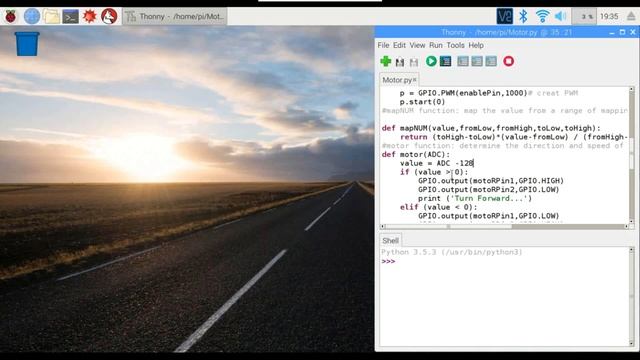Open the Mathematica red spiky icon

click(x=89, y=16)
